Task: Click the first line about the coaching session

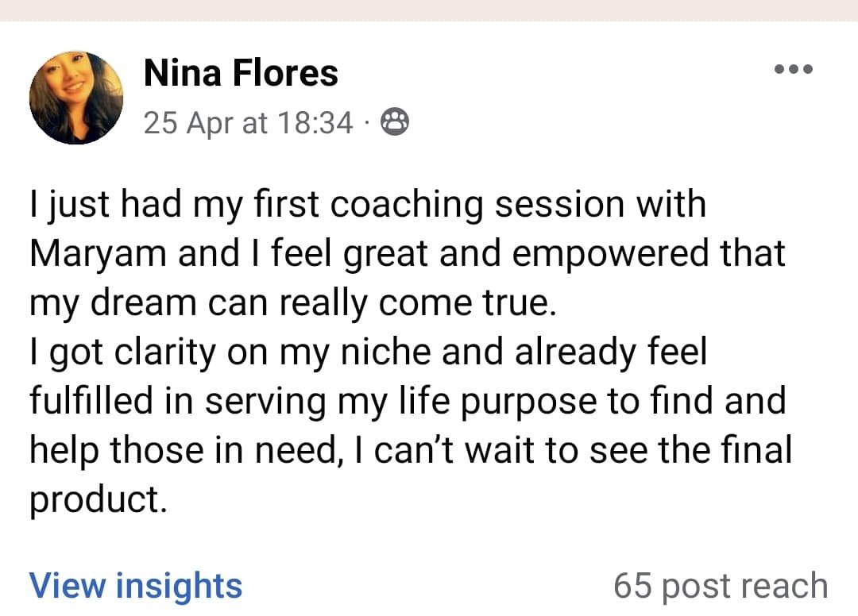Action: pyautogui.click(x=367, y=204)
